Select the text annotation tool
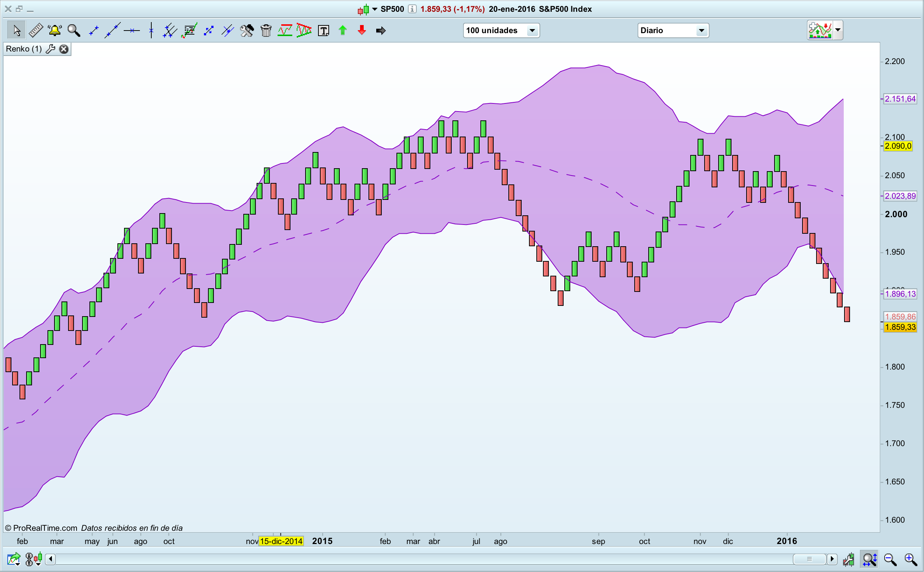924x572 pixels. point(324,30)
